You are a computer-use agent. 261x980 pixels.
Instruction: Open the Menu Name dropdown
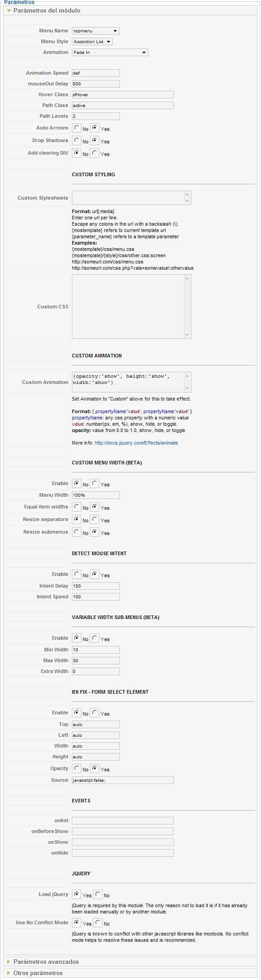96,31
